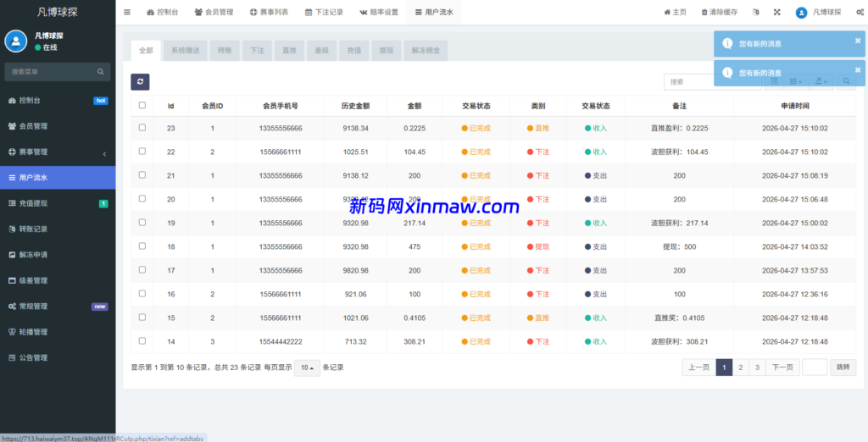Click the 跳转 jump button
The image size is (868, 442).
click(x=843, y=367)
